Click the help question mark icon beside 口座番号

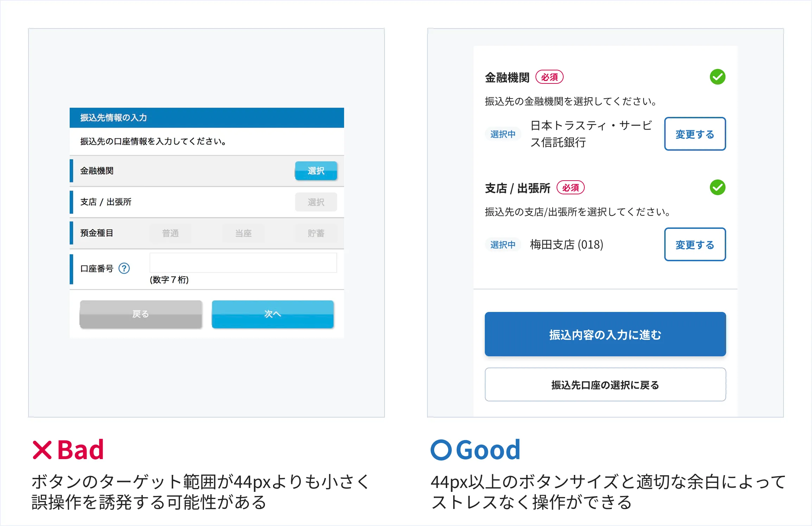tap(124, 269)
